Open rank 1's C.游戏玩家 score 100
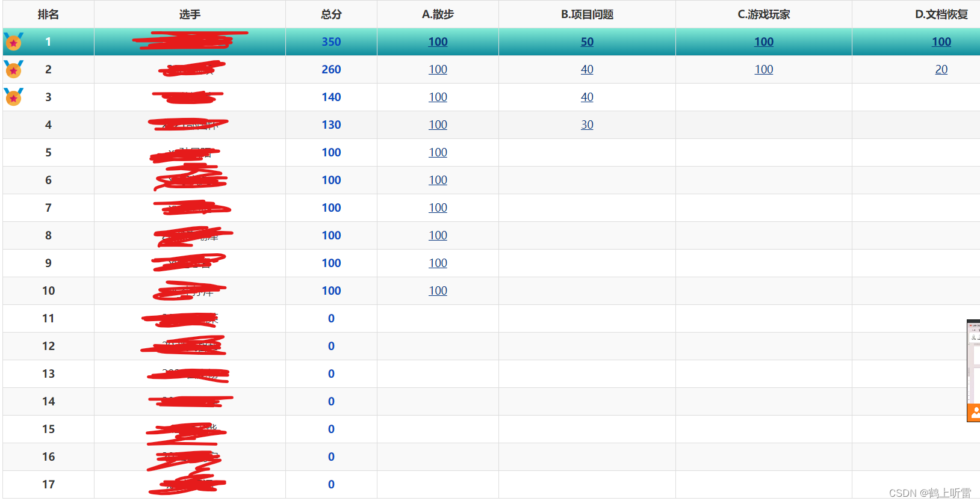 tap(764, 41)
